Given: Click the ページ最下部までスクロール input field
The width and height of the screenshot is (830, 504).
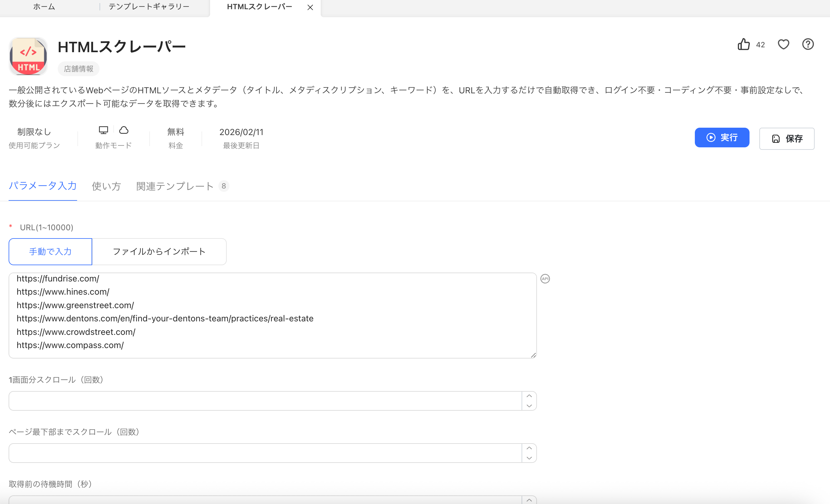Looking at the screenshot, I should [265, 453].
